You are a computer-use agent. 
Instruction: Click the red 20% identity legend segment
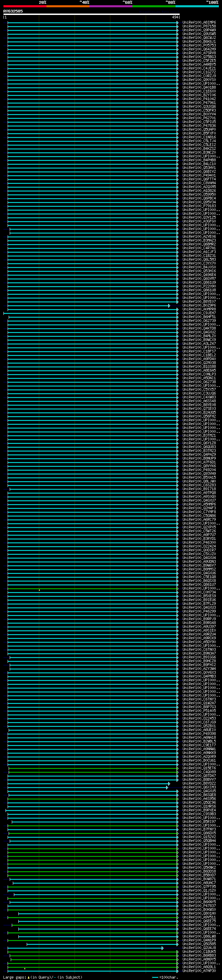coord(25,6)
